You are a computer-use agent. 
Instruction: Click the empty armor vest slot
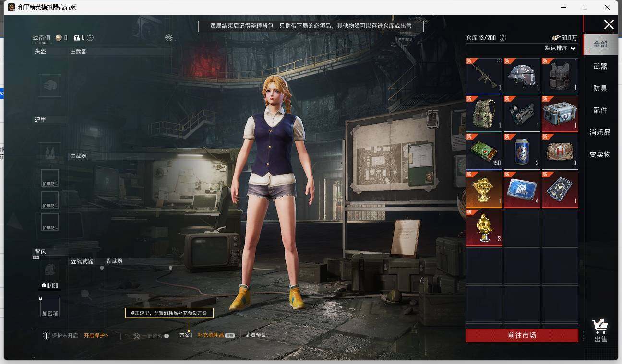[x=50, y=153]
